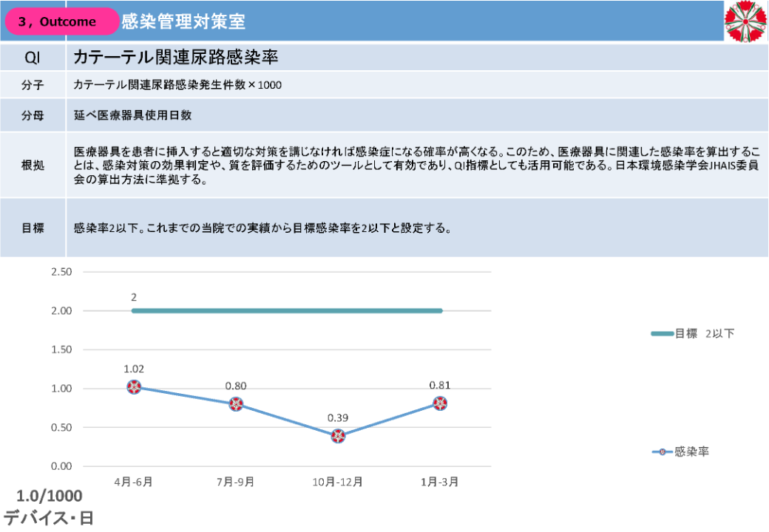This screenshot has height=532, width=769.
Task: Click the teal 目標 2以下 legend line
Action: tap(662, 334)
